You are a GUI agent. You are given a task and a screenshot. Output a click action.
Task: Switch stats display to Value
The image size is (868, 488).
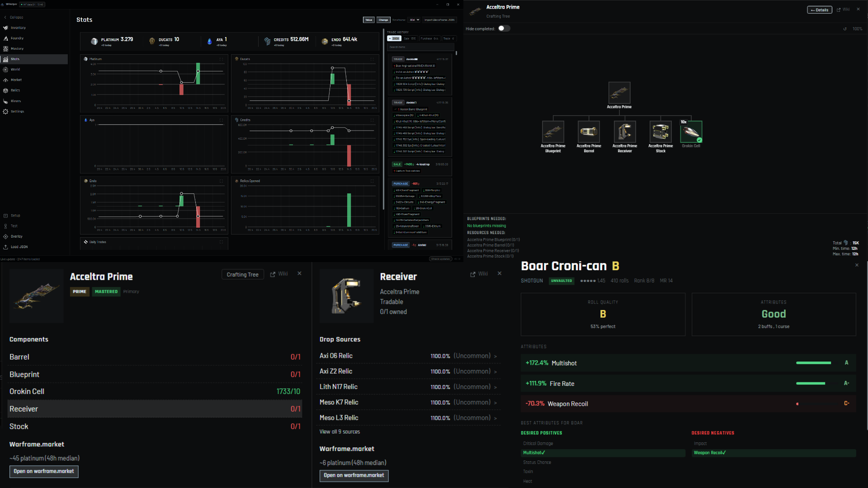point(369,20)
